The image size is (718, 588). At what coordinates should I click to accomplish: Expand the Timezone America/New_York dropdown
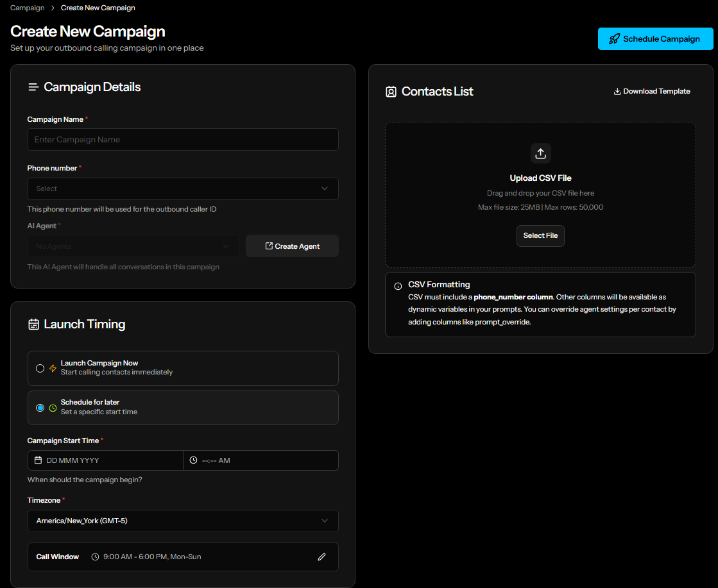point(183,521)
